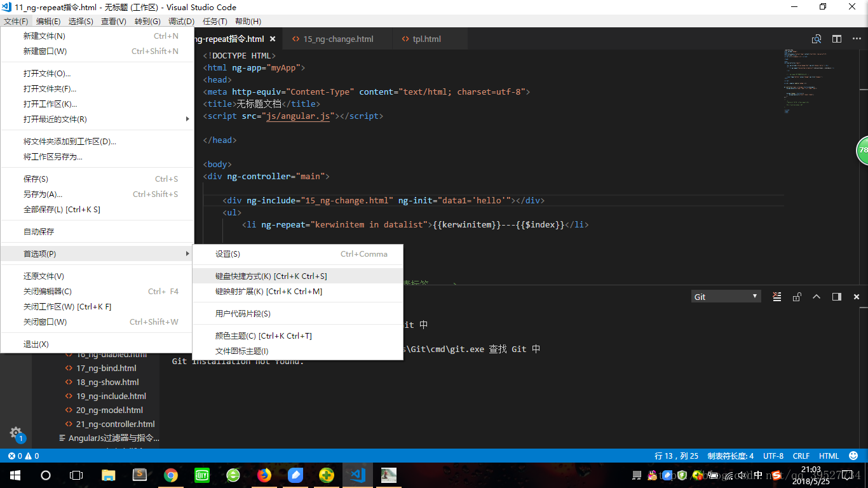Choose 关闭工作区(W) menu entry
Viewport: 868px width, 488px height.
(x=97, y=307)
